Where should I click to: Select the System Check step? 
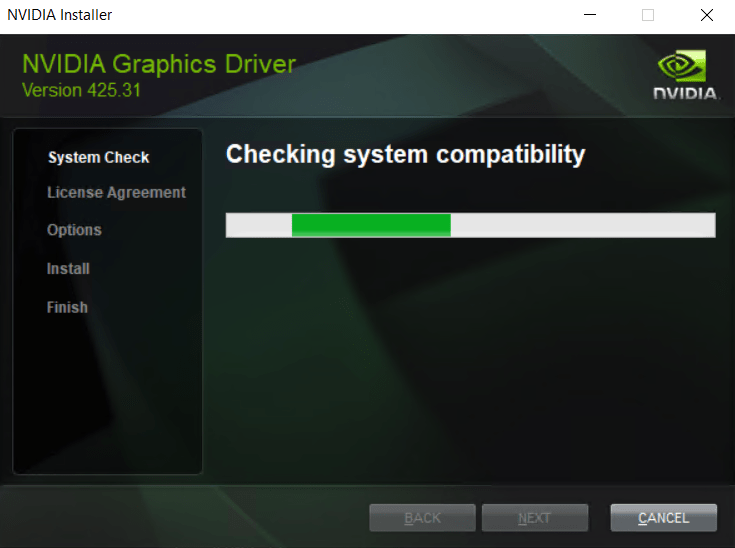tap(98, 158)
